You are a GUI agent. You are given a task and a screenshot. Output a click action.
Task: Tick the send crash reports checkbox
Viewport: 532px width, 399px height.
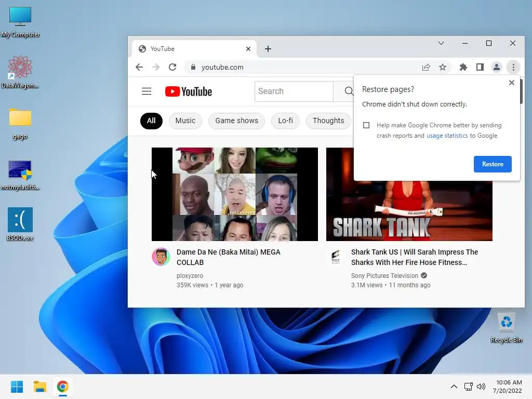[366, 125]
